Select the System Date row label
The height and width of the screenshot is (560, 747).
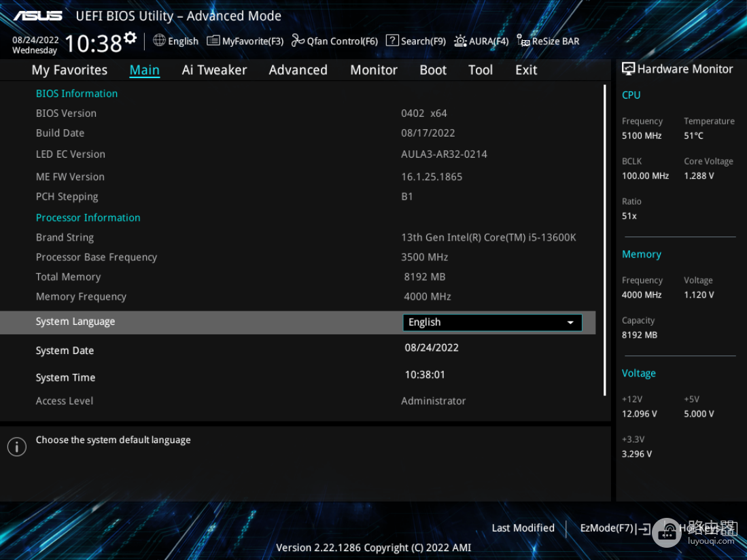(x=65, y=351)
